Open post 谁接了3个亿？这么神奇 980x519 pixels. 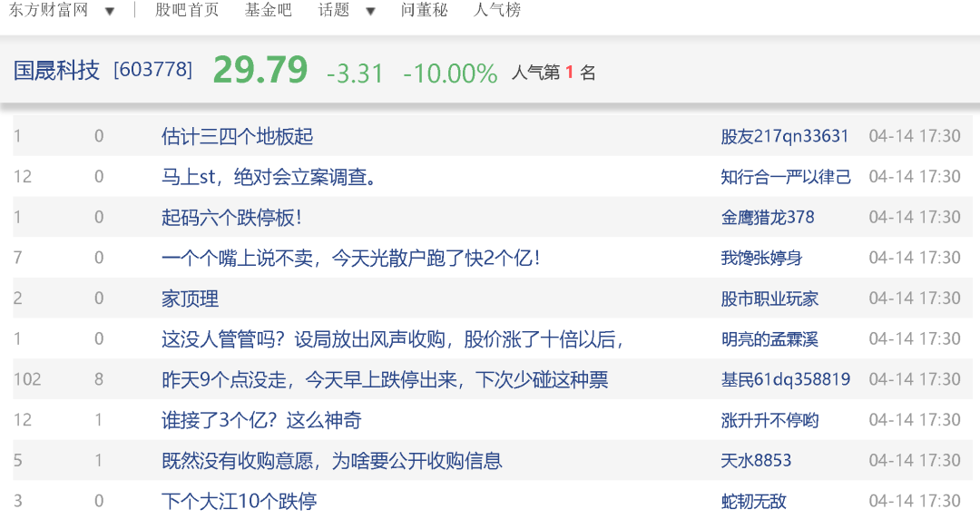click(261, 421)
